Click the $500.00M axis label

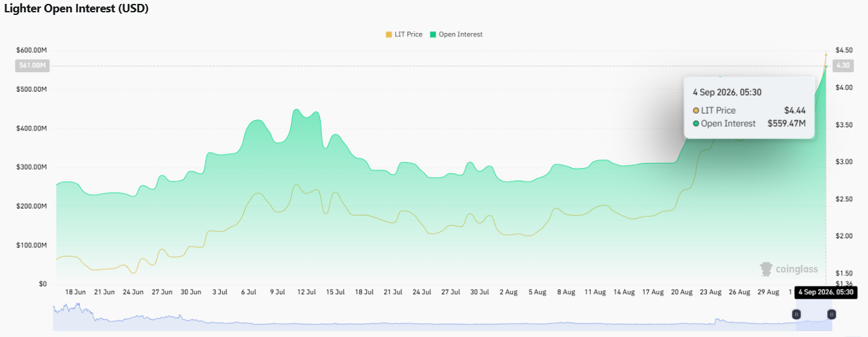pyautogui.click(x=31, y=89)
